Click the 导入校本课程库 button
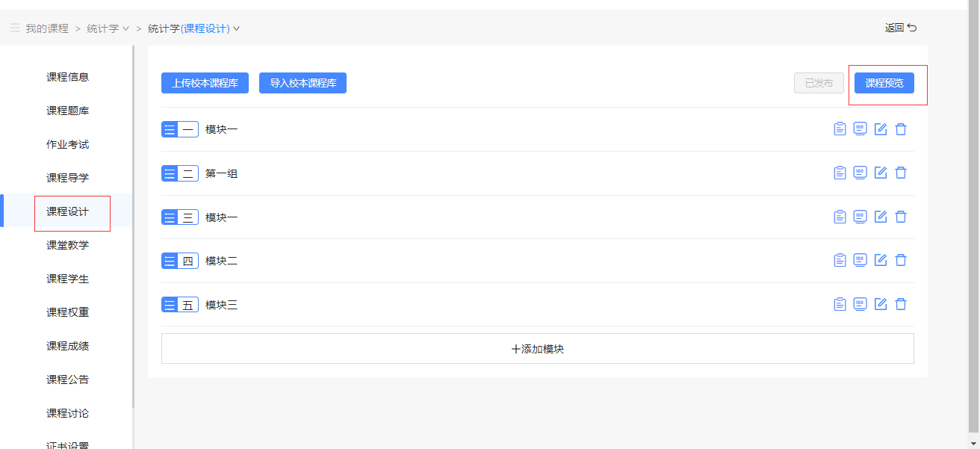The width and height of the screenshot is (980, 449). pos(303,83)
